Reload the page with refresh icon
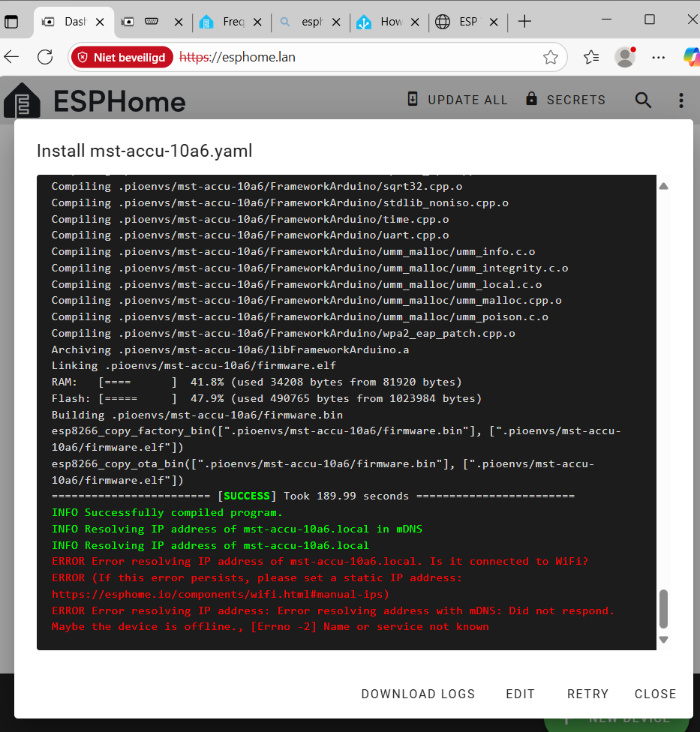700x732 pixels. tap(44, 56)
